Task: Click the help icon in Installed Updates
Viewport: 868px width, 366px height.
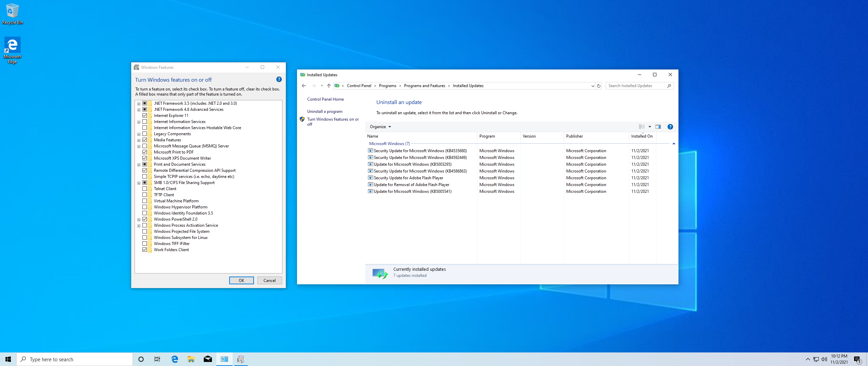Action: (670, 127)
